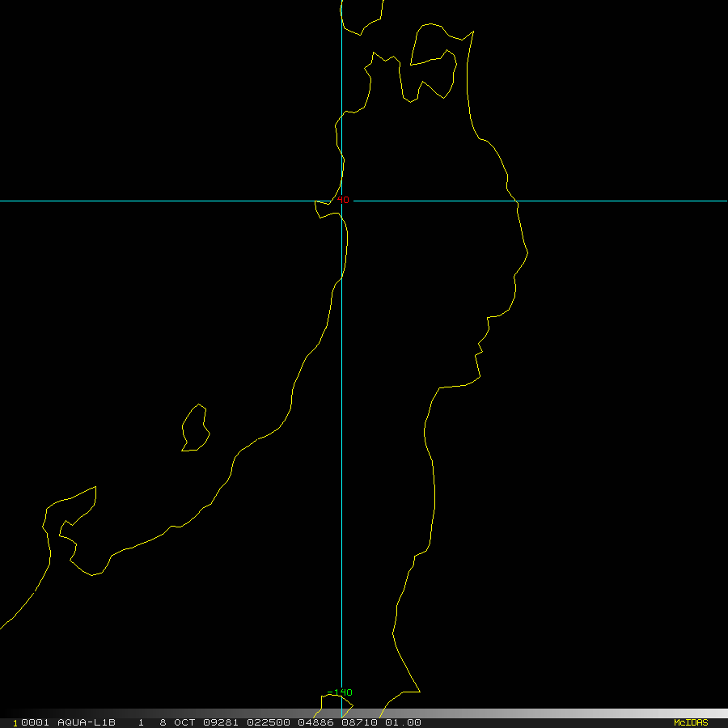Select the 8 OCT date text
Viewport: 728px width, 728px height.
[x=177, y=722]
